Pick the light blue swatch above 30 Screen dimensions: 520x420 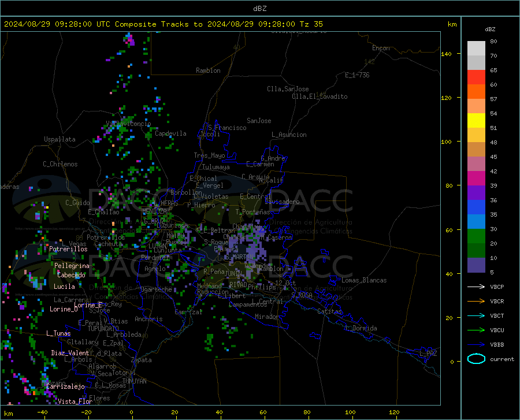(x=476, y=222)
